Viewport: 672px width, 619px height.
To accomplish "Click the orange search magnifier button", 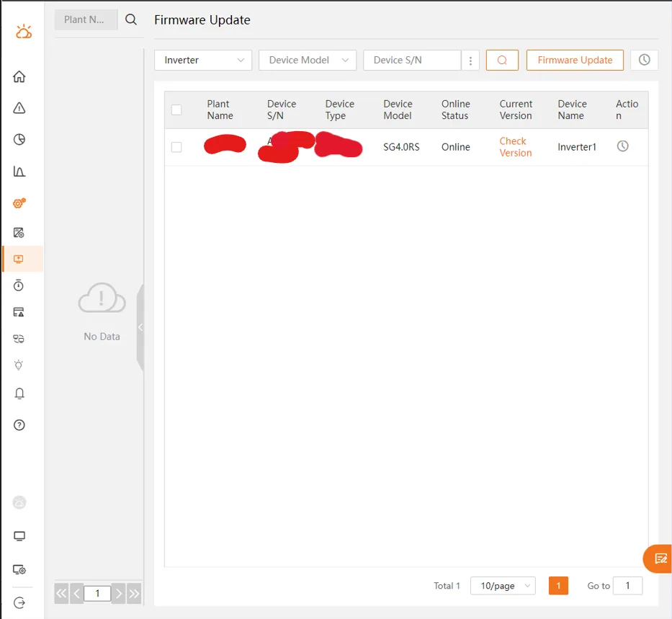I will [502, 61].
